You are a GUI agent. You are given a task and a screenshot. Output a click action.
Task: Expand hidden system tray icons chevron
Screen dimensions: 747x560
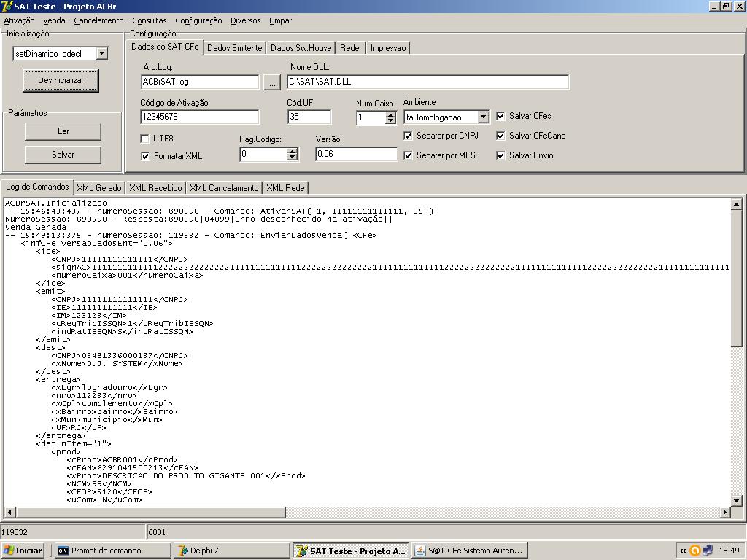pos(683,551)
